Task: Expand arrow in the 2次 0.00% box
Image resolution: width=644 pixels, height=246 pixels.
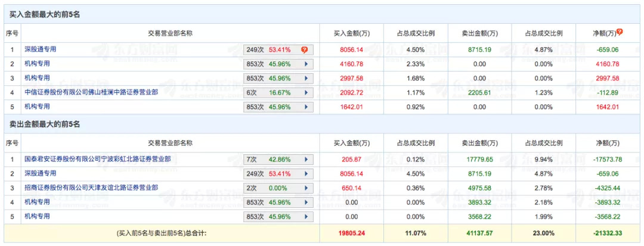Action: tap(306, 188)
